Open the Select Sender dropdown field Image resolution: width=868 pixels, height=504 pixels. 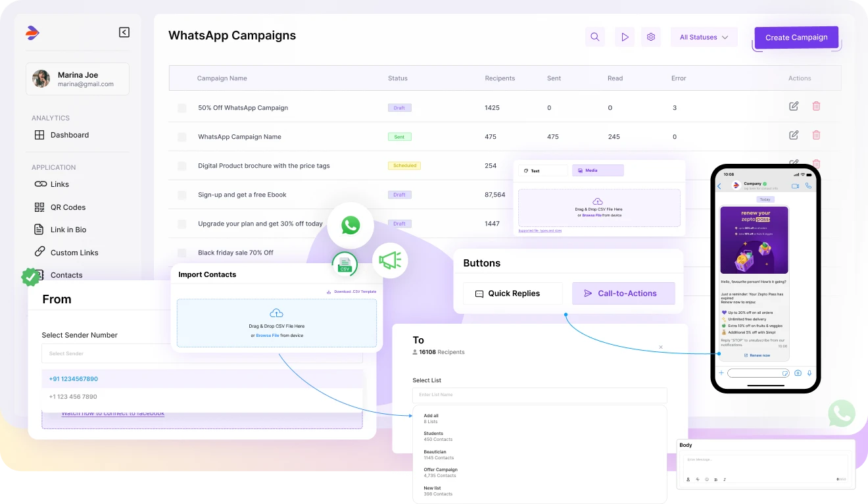click(x=202, y=353)
